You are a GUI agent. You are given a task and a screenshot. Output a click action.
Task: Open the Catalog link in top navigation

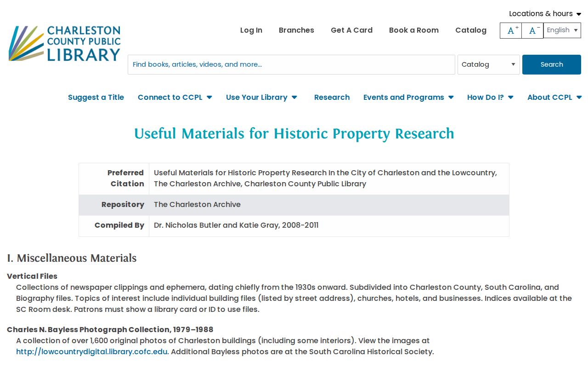click(x=471, y=30)
